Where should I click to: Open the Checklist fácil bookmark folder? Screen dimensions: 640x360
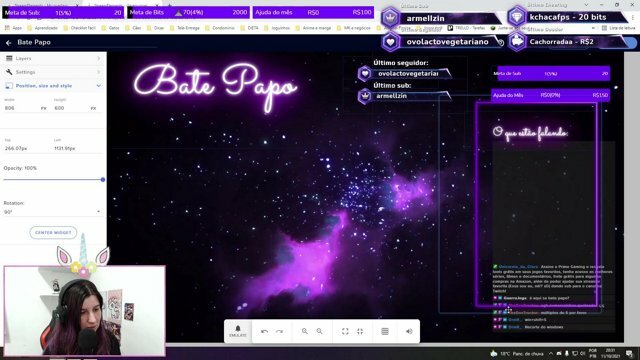[x=79, y=28]
